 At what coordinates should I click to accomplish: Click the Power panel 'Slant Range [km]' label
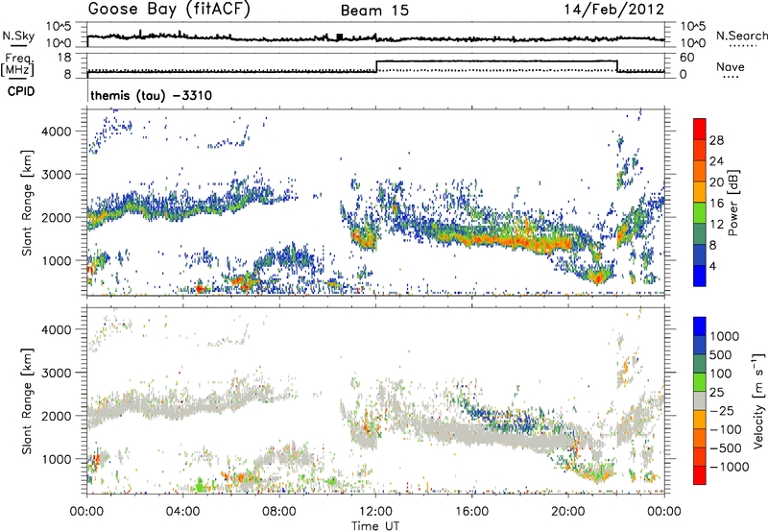coord(27,203)
